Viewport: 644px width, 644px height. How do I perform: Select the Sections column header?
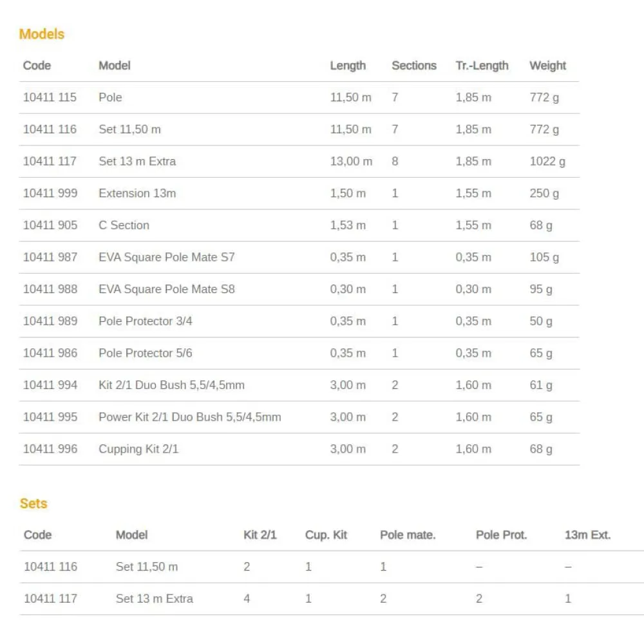tap(413, 66)
